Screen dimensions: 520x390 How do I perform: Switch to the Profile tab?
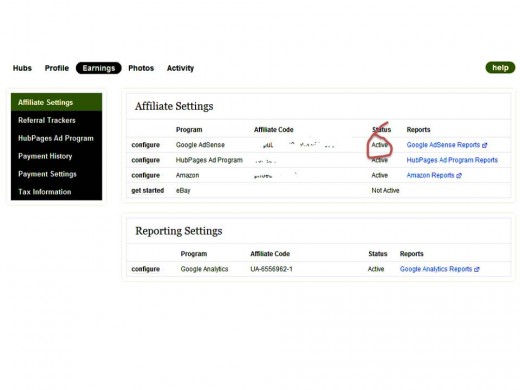coord(57,68)
